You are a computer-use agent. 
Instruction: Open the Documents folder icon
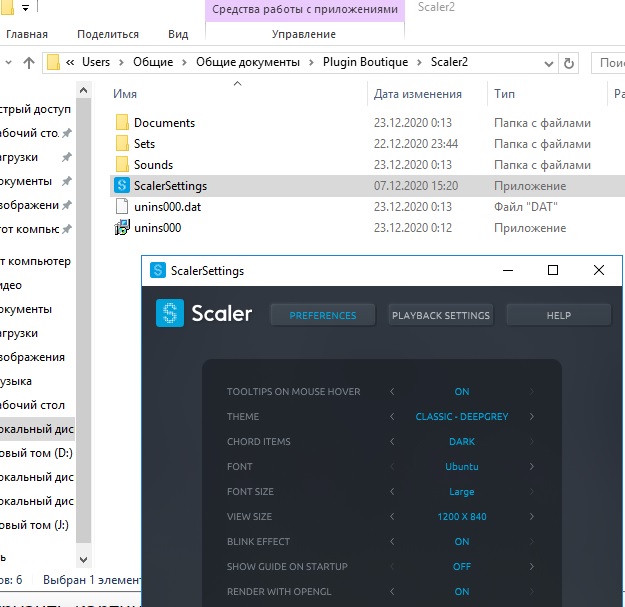pyautogui.click(x=122, y=122)
